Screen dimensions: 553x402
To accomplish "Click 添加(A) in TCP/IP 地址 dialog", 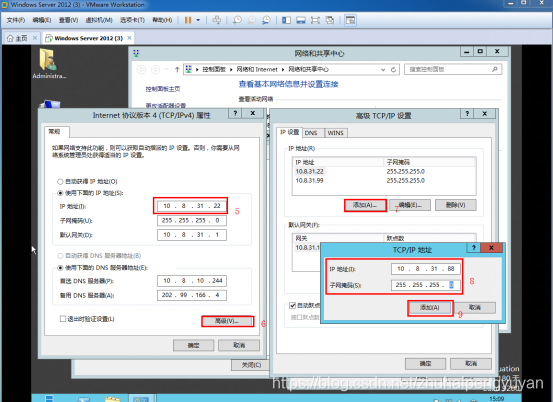I will tap(430, 307).
